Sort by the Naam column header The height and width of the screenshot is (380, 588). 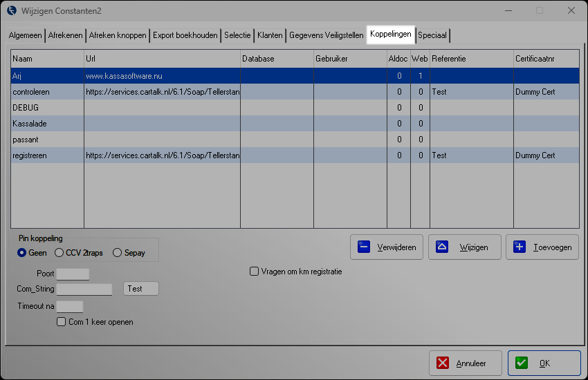[x=47, y=59]
